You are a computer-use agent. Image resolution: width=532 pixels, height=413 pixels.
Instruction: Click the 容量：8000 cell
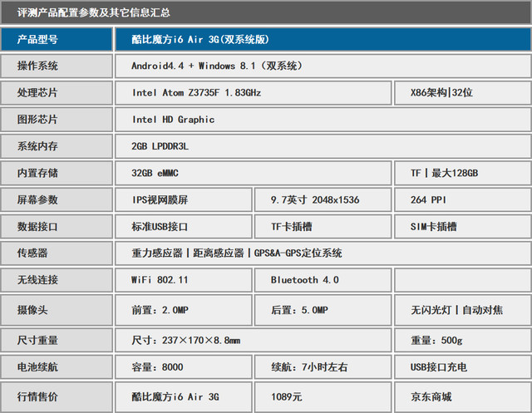(x=184, y=367)
